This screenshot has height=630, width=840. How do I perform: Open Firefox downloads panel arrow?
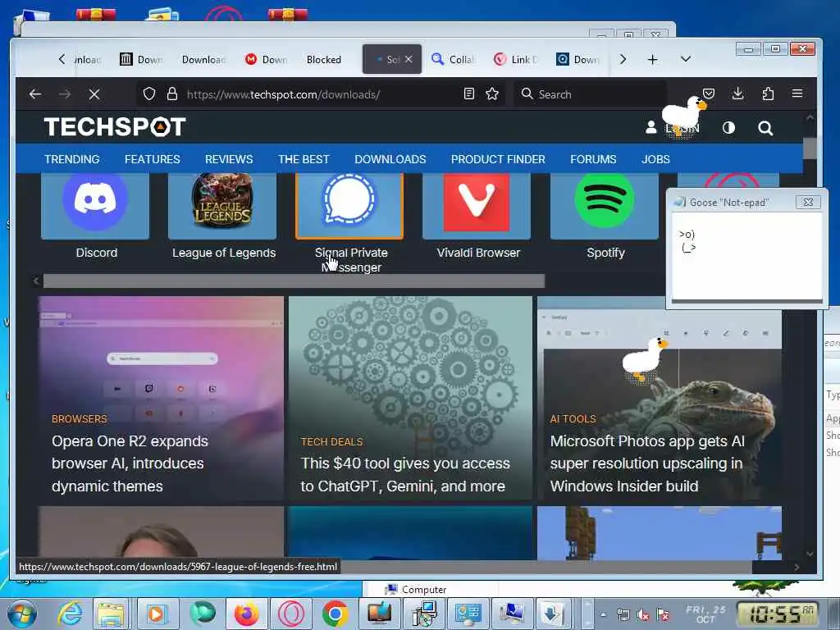tap(737, 94)
